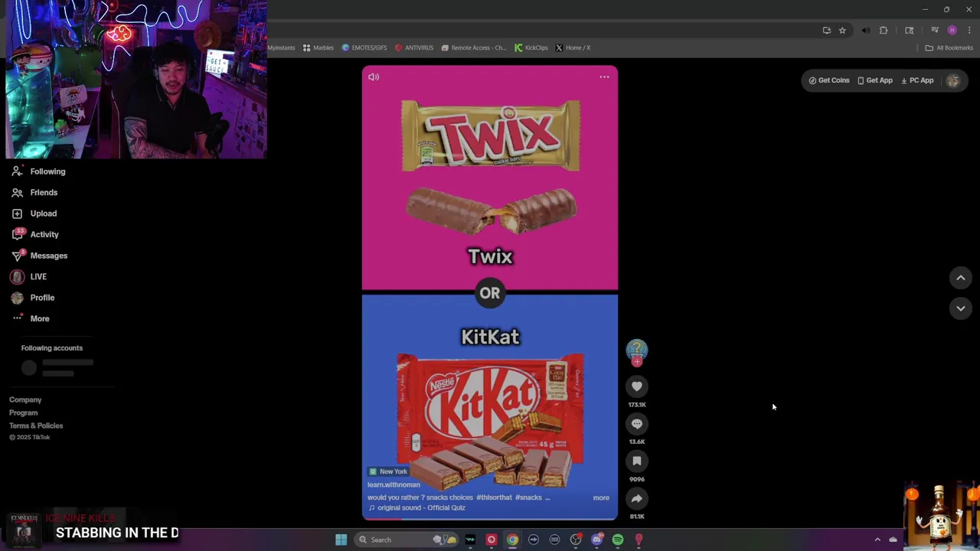
Task: Open the ANTIVIRUS bookmark
Action: (x=414, y=47)
